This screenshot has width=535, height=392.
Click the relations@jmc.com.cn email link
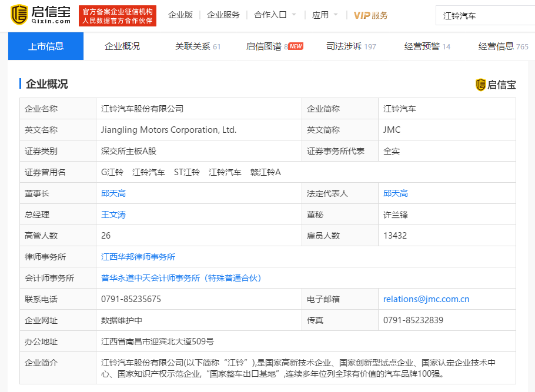[x=426, y=299]
